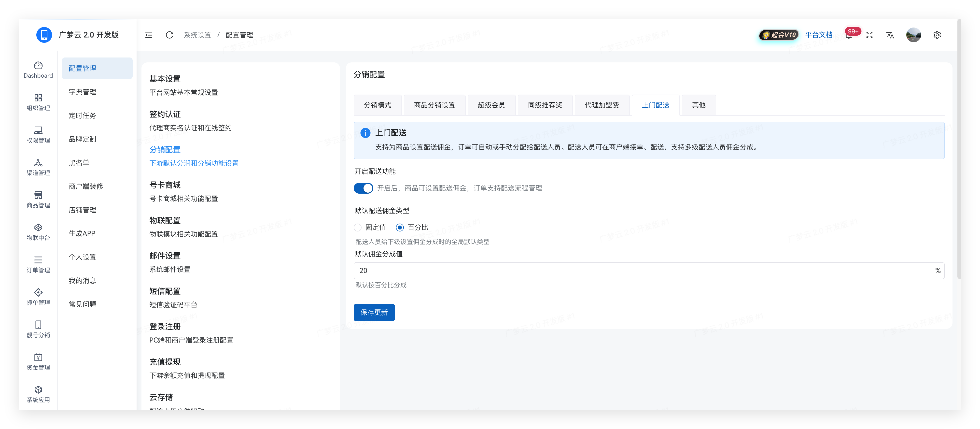Click the page refresh icon

tap(169, 35)
